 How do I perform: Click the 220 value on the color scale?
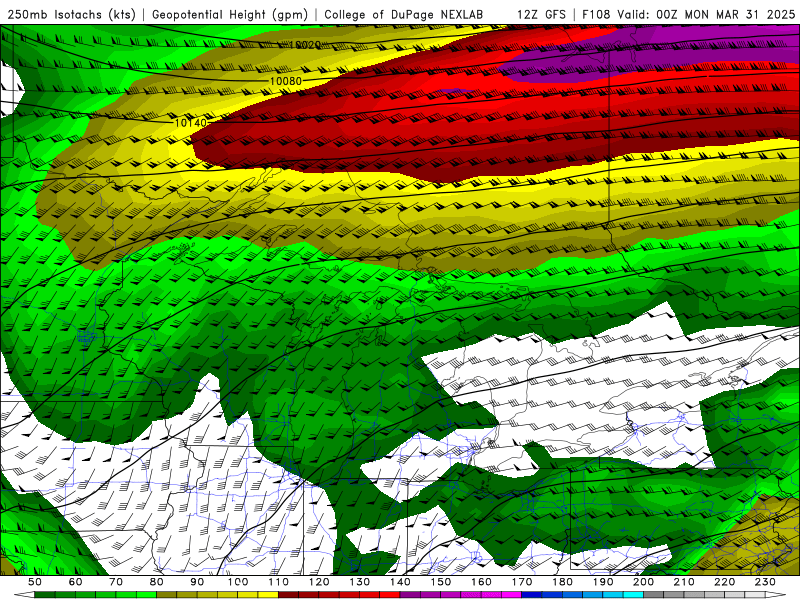pos(725,582)
